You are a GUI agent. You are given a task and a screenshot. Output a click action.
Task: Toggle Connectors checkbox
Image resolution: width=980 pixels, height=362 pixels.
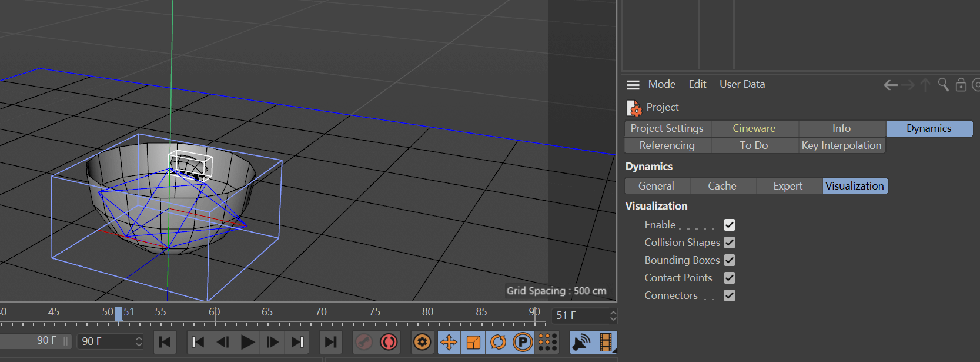pos(730,295)
